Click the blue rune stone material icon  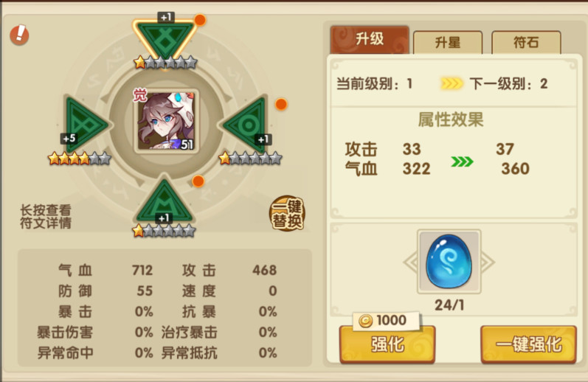tap(449, 261)
